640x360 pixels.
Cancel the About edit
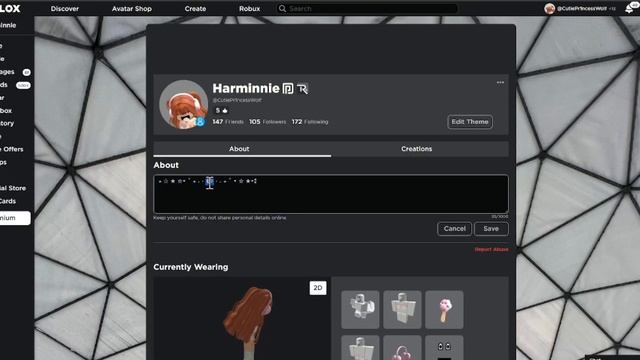coord(454,229)
